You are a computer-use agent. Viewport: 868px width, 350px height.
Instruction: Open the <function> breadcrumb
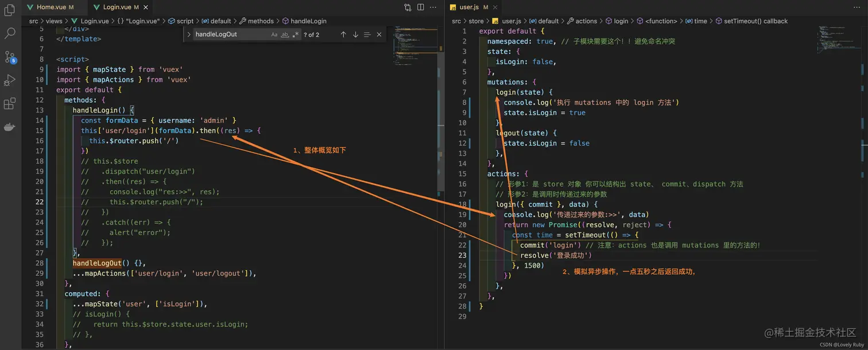(x=657, y=21)
